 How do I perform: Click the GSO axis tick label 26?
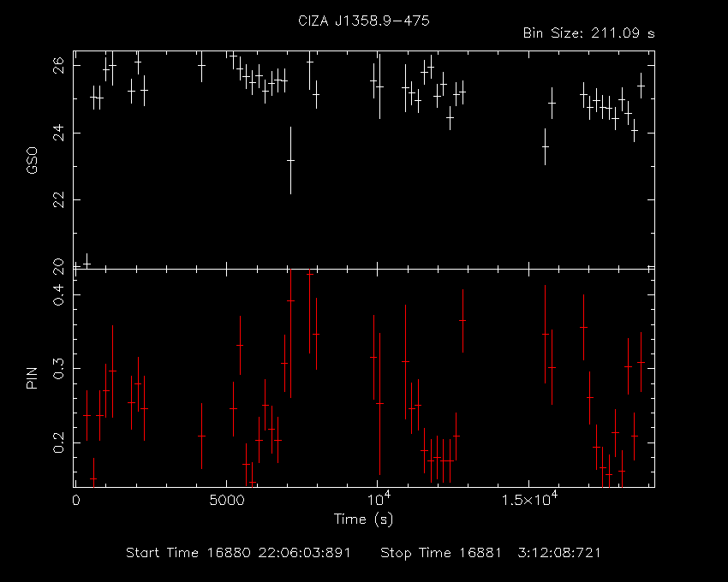pos(58,67)
